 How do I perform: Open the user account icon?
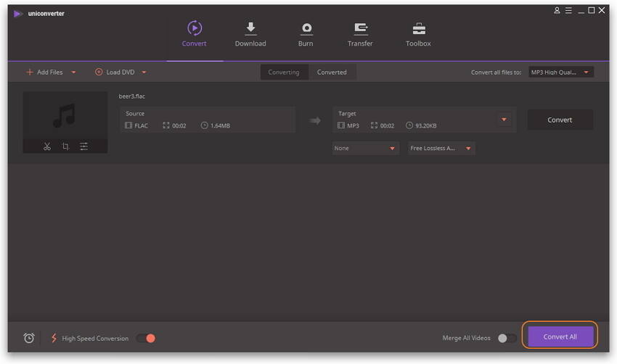pyautogui.click(x=557, y=11)
